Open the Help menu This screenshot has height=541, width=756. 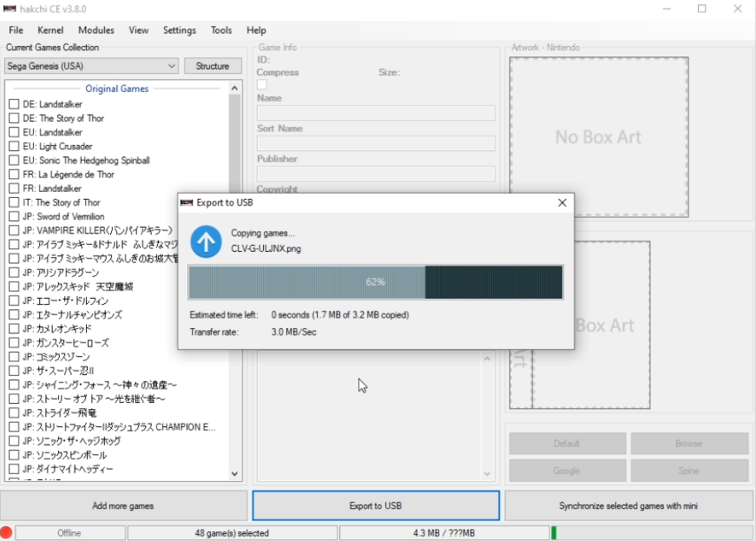click(256, 30)
